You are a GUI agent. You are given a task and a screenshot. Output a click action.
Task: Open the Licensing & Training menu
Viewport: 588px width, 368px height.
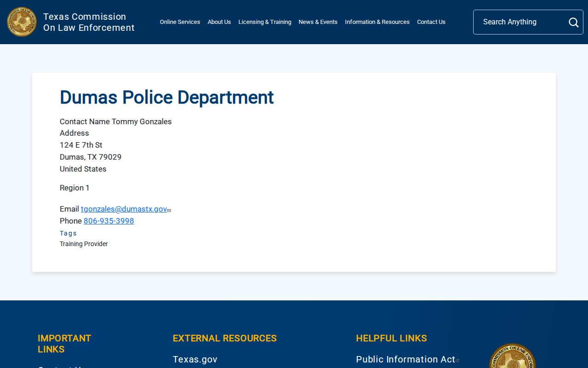tap(265, 22)
